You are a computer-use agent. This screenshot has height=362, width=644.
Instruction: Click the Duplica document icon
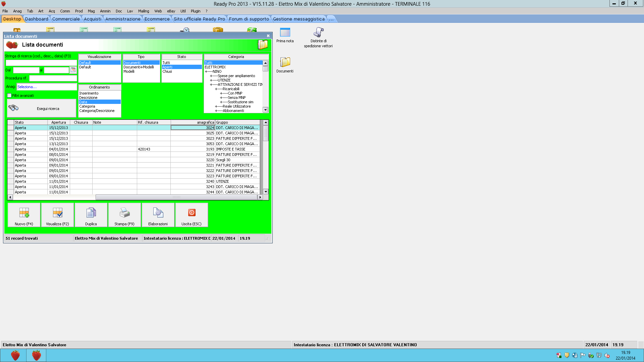click(91, 215)
